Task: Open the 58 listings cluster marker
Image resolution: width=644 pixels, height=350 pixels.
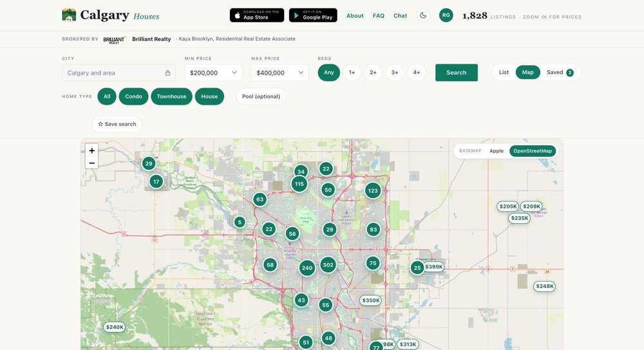Action: [270, 265]
